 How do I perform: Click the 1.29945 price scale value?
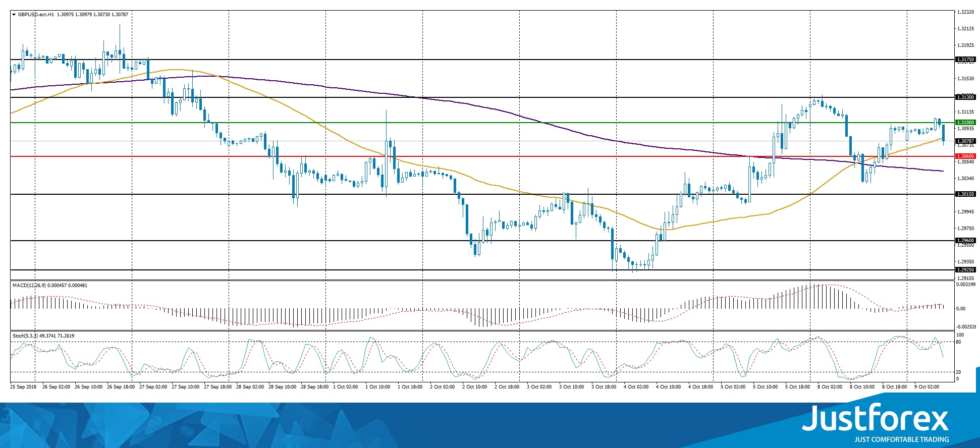(x=965, y=212)
